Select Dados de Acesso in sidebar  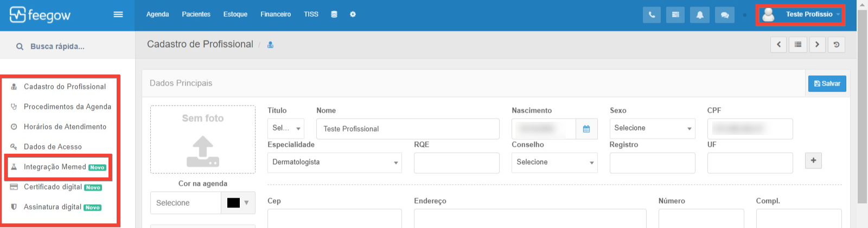(53, 147)
